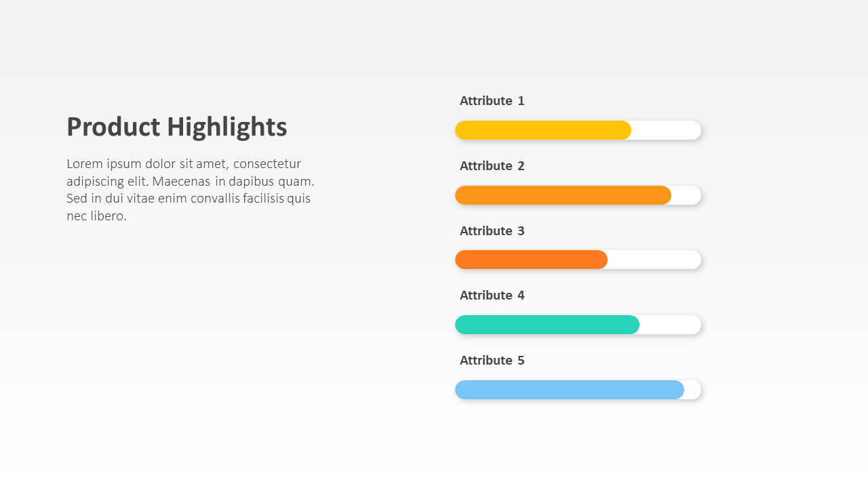This screenshot has height=488, width=868.
Task: Select the "Attribute 1" label
Action: [492, 101]
